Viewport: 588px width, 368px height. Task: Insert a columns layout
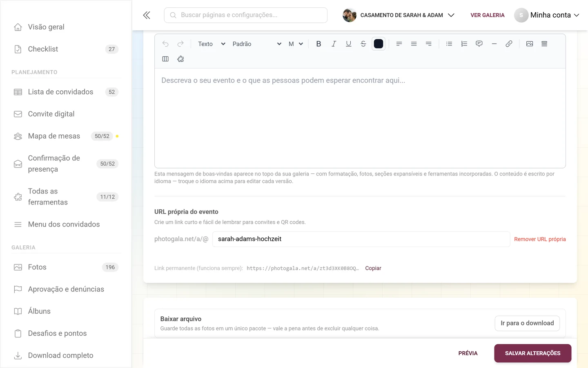point(165,59)
